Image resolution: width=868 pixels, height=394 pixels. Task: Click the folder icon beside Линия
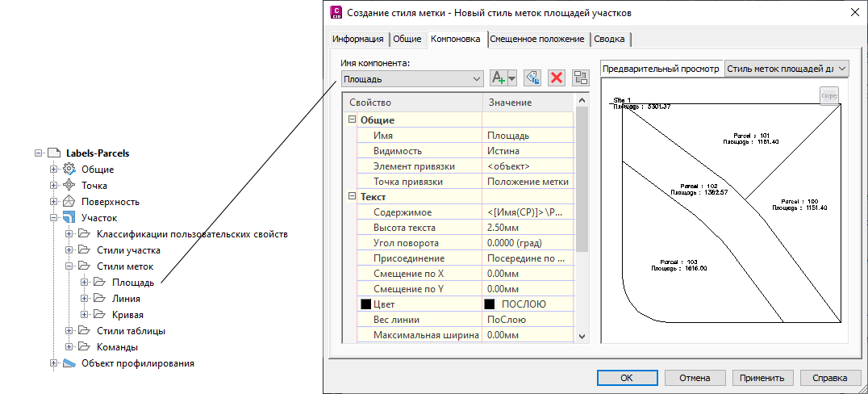99,298
